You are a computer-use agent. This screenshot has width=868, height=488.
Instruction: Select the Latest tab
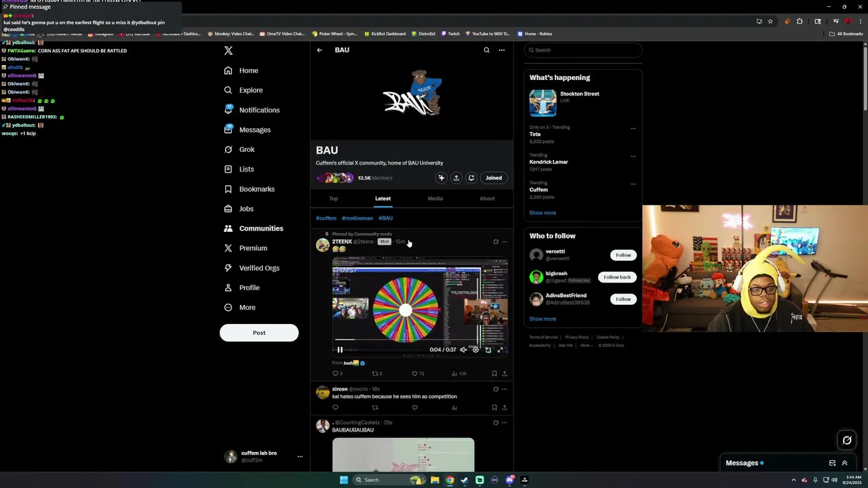pyautogui.click(x=383, y=199)
